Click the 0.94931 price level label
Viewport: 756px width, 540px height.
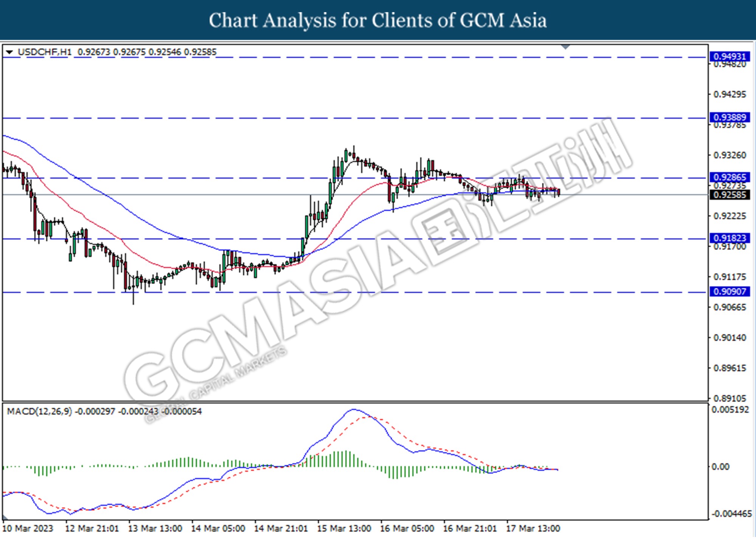(x=730, y=57)
